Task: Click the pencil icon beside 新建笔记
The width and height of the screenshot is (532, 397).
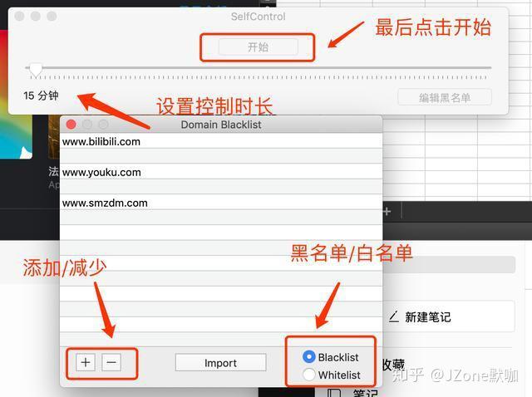Action: [393, 317]
